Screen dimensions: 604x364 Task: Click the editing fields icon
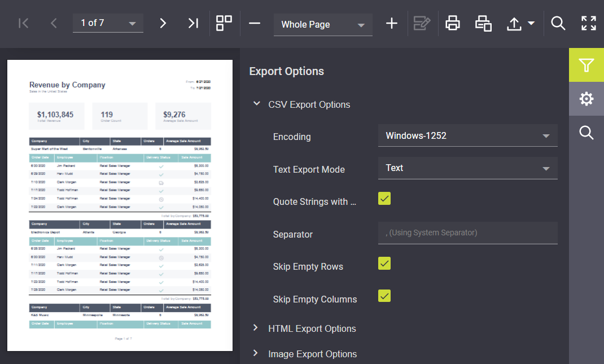click(x=422, y=23)
